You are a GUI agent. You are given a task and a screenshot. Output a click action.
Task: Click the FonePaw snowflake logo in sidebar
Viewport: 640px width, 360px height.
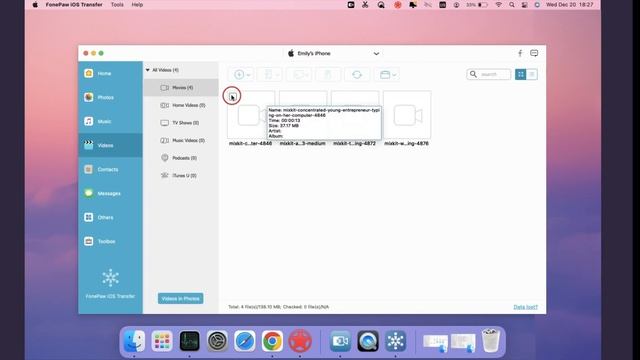coord(110,278)
